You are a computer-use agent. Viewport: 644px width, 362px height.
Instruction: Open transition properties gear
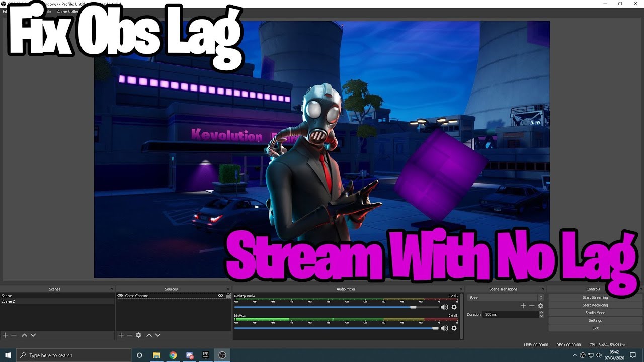[x=541, y=306]
